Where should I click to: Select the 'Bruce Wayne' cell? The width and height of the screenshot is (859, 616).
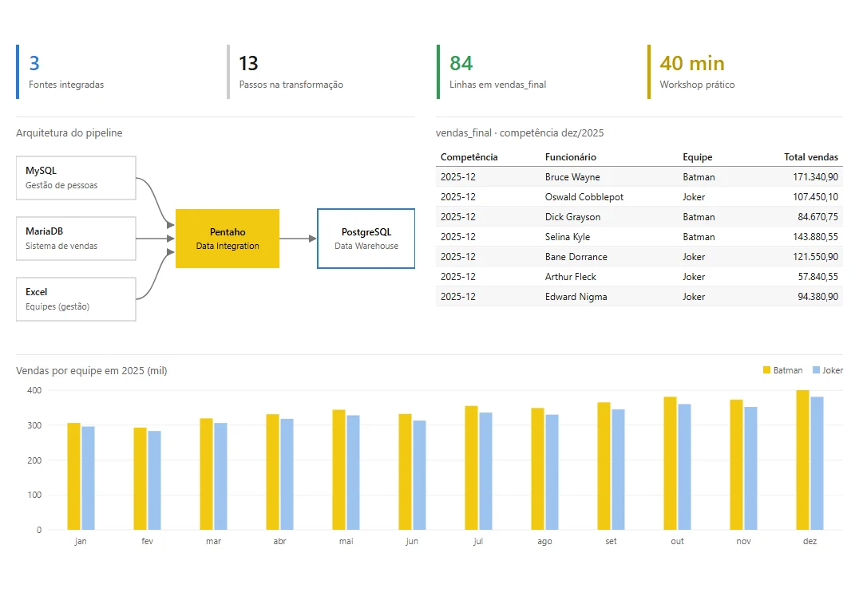point(572,177)
